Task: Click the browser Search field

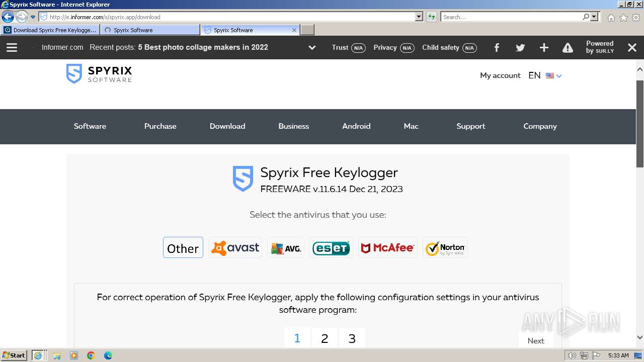Action: pyautogui.click(x=511, y=17)
